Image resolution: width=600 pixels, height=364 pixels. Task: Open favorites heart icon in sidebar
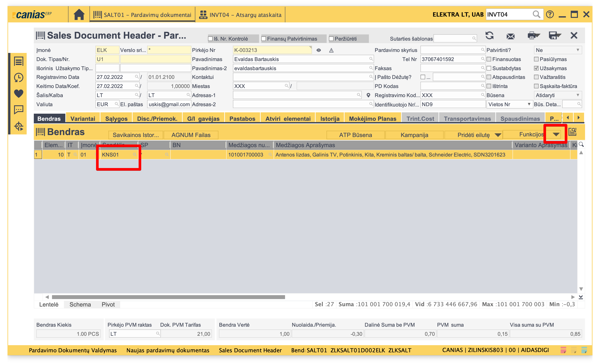click(x=19, y=94)
